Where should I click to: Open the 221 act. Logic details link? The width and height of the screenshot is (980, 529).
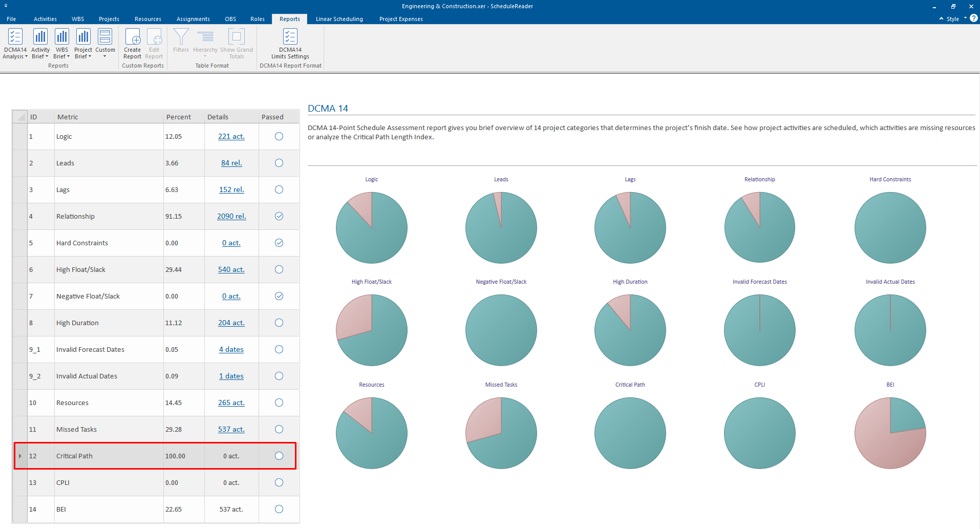click(x=231, y=136)
